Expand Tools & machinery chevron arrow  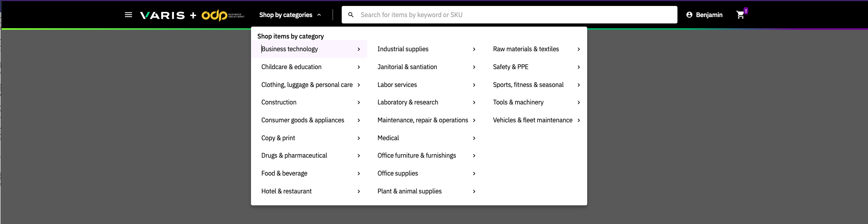click(x=579, y=102)
